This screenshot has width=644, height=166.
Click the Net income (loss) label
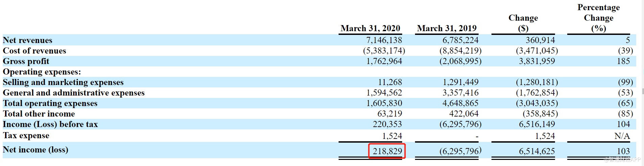pyautogui.click(x=36, y=150)
